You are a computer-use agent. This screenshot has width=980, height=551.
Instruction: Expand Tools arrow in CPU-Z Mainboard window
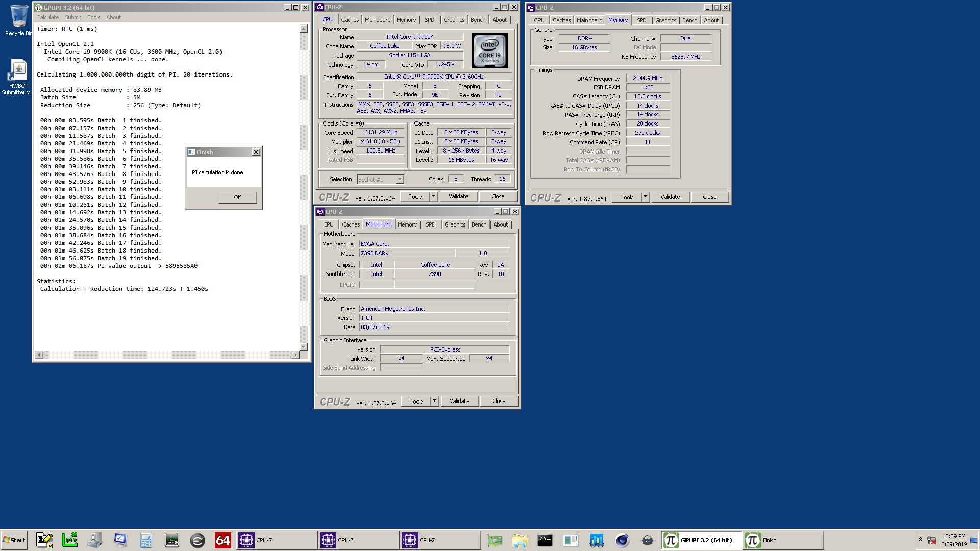pos(435,401)
